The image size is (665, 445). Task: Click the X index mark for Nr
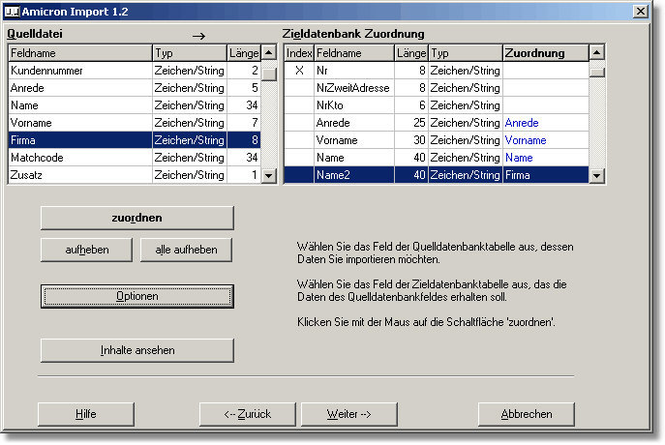coord(299,70)
